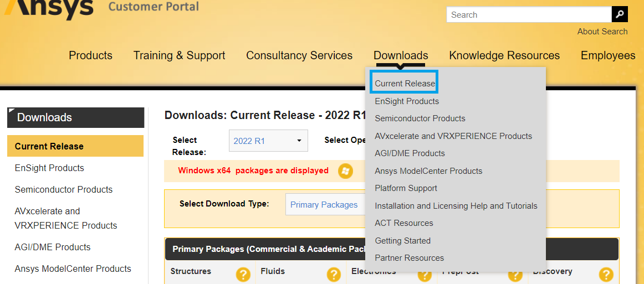Open Installation and Licensing Help and Tutorials

click(456, 205)
